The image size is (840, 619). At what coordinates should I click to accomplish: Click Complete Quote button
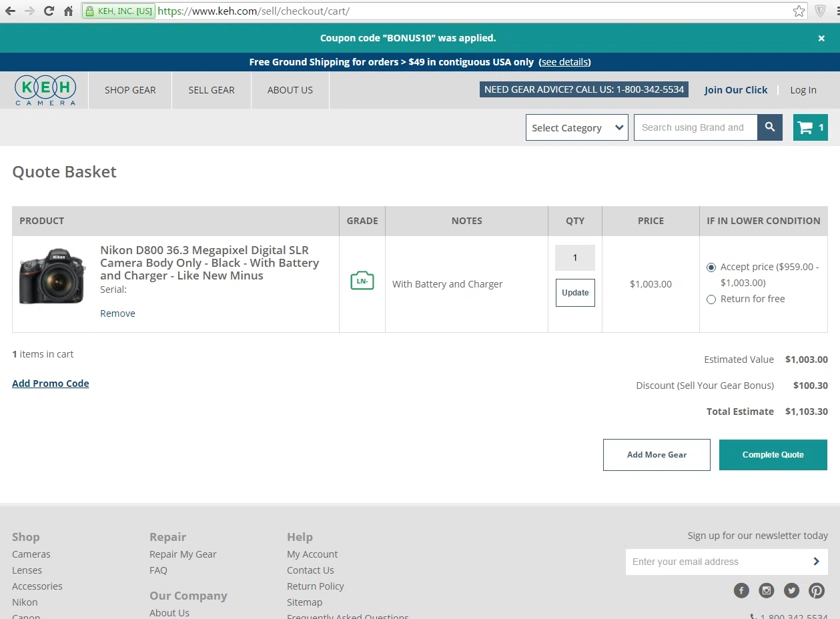click(x=773, y=455)
